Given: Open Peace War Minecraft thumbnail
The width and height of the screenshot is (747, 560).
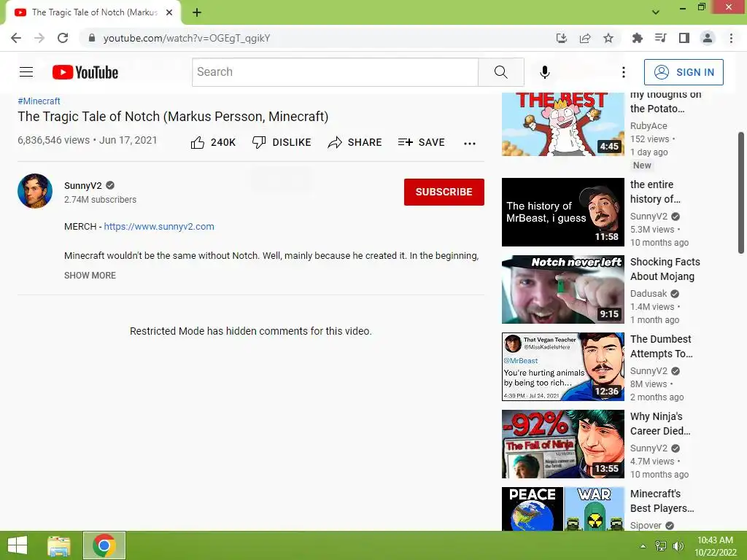Looking at the screenshot, I should 562,508.
